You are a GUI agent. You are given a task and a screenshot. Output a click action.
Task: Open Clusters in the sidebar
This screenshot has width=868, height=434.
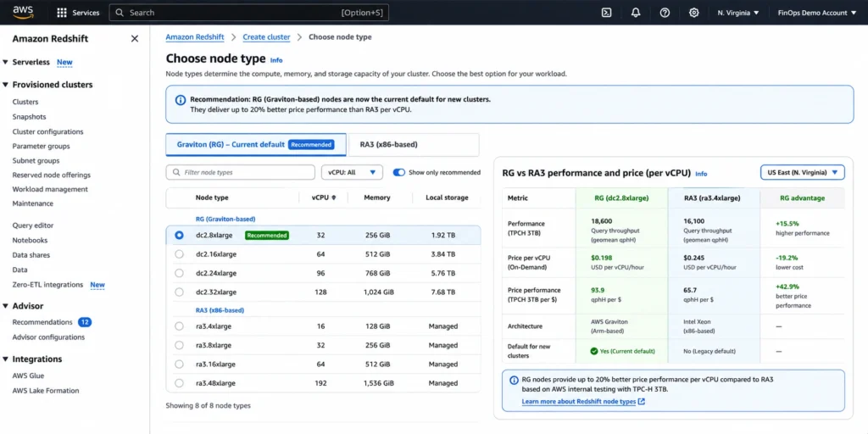[25, 102]
